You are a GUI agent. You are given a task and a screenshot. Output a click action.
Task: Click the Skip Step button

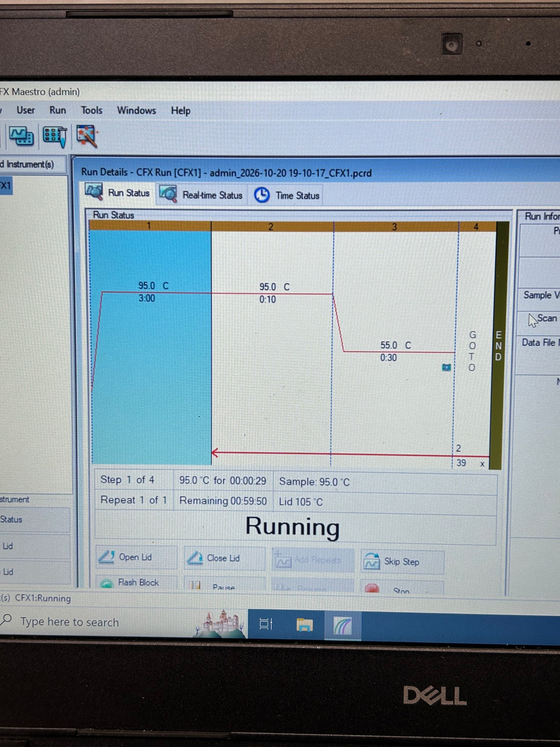[x=402, y=562]
